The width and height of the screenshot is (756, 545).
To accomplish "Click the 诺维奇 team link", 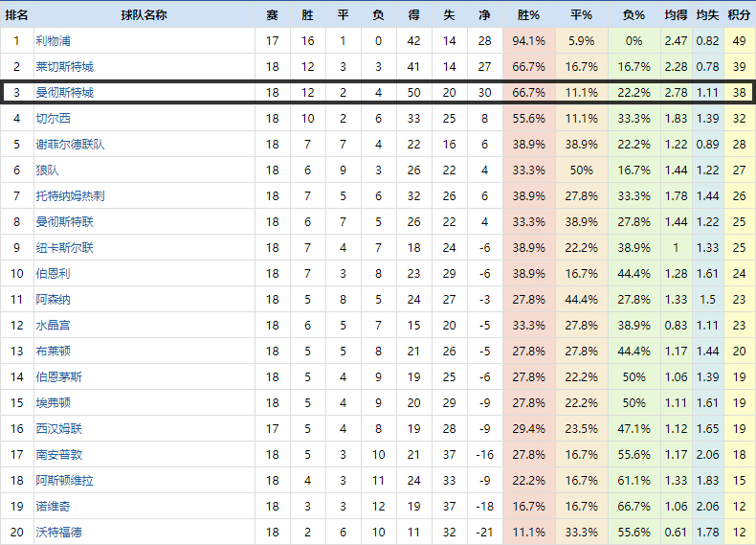I will point(53,507).
